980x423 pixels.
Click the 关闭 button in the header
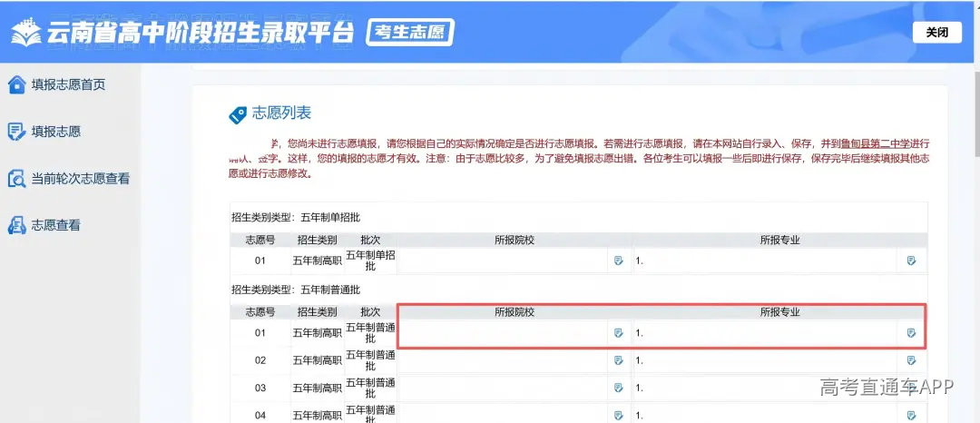936,33
